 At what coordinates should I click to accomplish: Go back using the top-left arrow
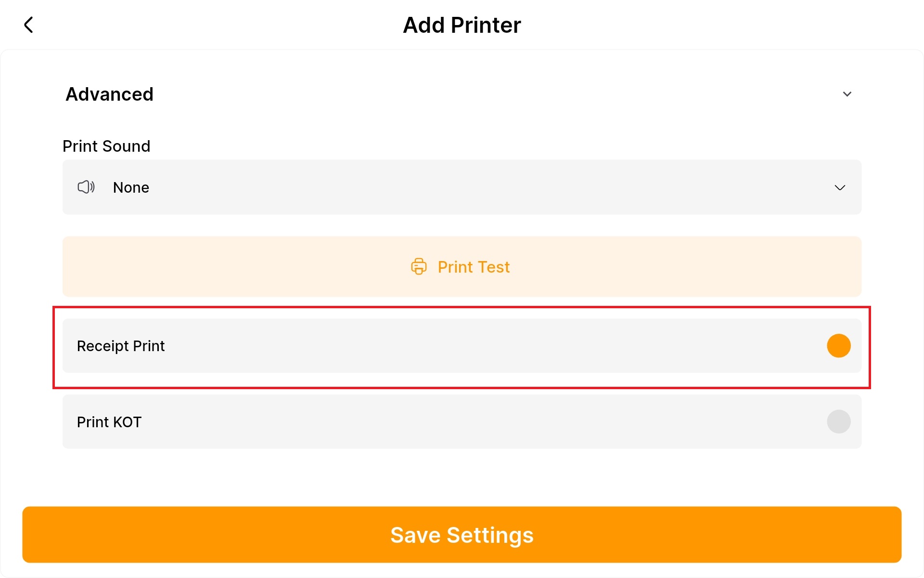coord(29,25)
